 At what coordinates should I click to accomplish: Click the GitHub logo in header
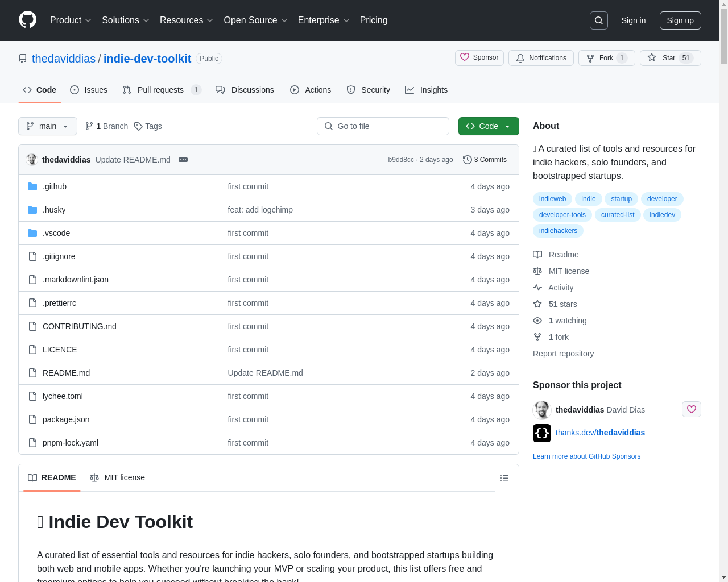click(x=27, y=20)
